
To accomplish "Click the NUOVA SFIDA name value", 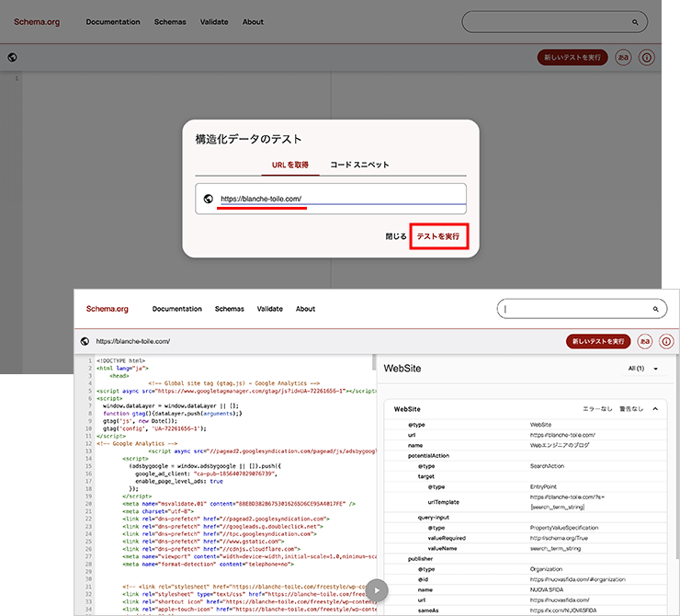I will click(x=547, y=590).
